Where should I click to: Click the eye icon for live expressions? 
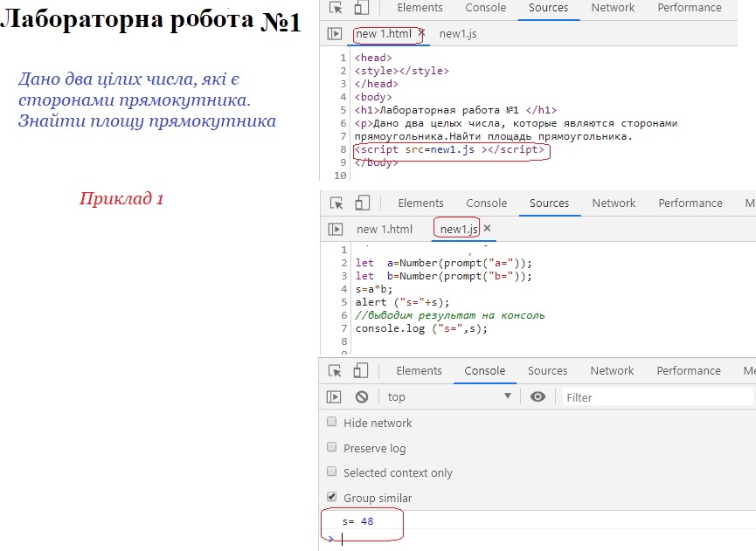[x=538, y=396]
